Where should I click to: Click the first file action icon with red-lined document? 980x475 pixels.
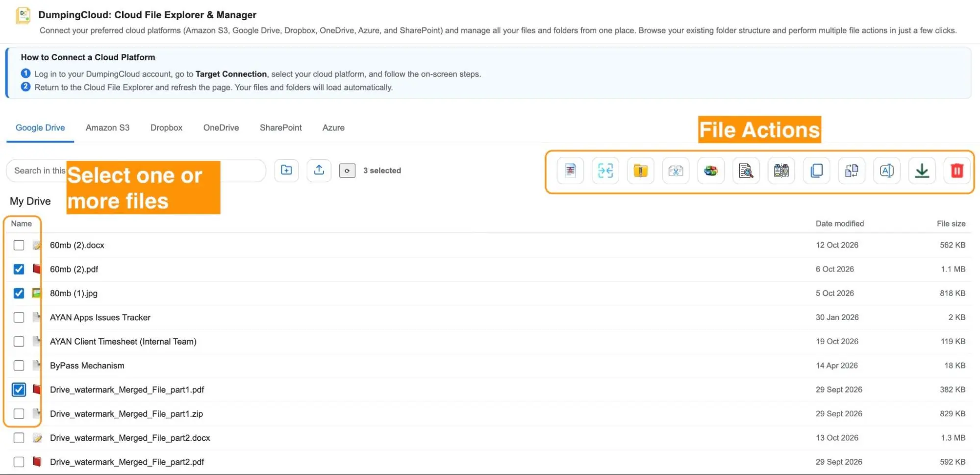(x=570, y=171)
